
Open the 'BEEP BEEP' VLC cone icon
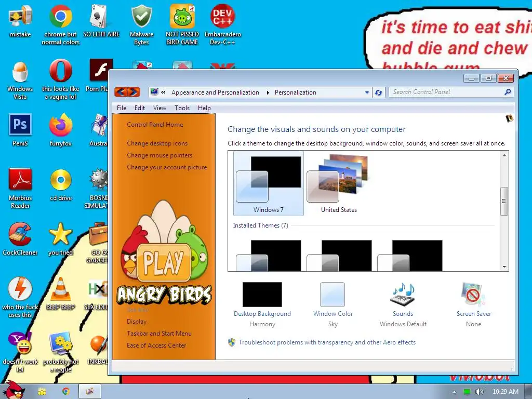pyautogui.click(x=60, y=294)
